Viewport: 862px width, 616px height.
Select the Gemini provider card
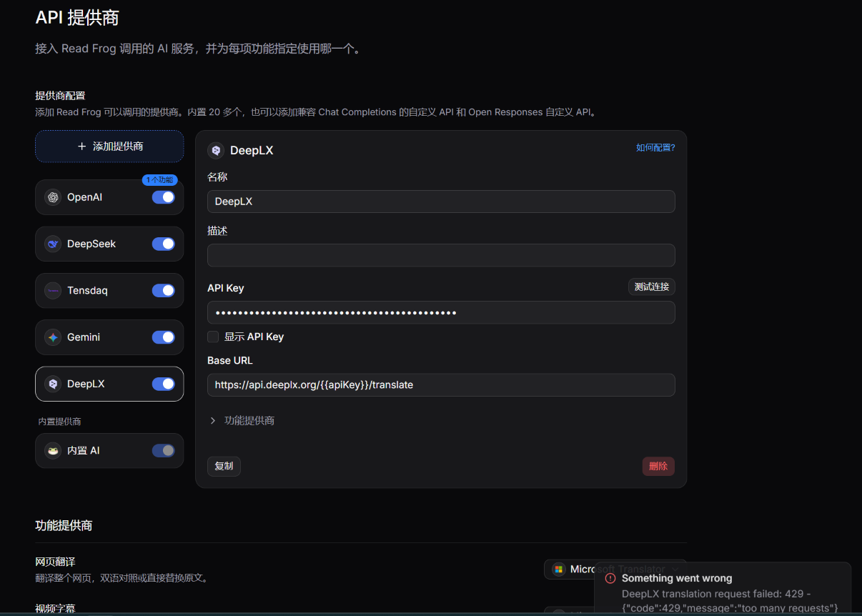click(109, 337)
